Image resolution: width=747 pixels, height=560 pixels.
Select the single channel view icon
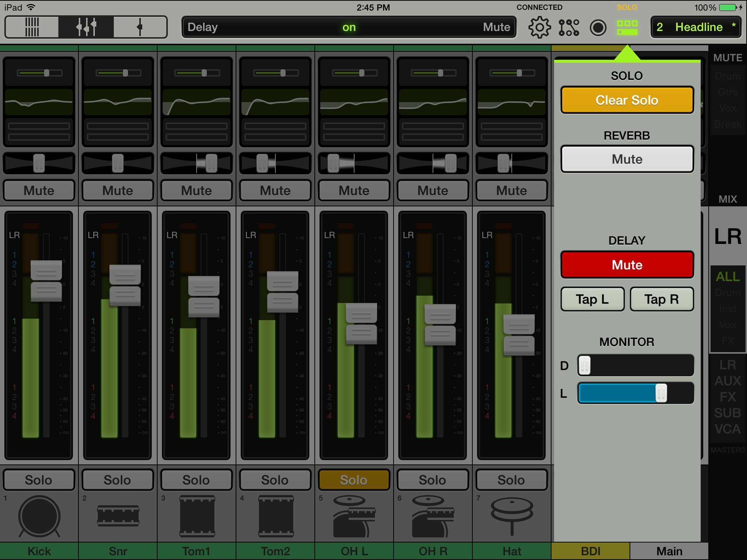coord(140,27)
